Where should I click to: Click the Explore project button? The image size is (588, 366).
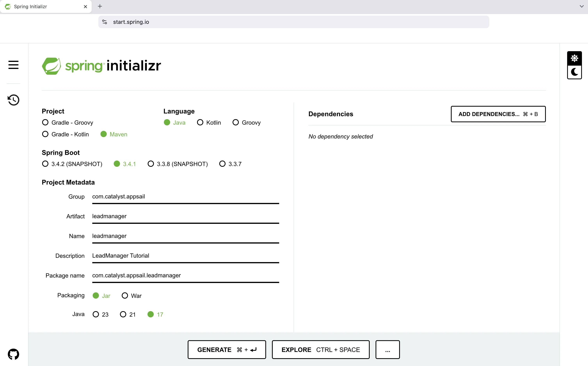321,350
